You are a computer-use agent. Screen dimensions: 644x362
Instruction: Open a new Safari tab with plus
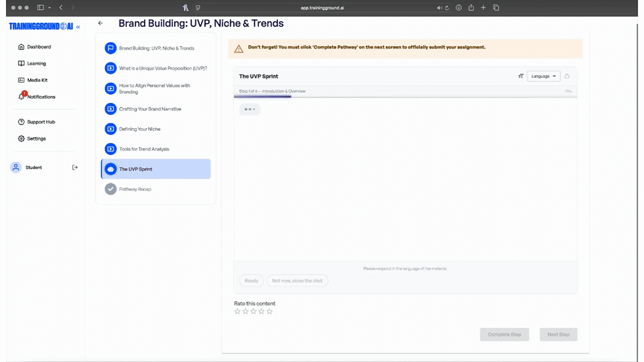pyautogui.click(x=484, y=7)
